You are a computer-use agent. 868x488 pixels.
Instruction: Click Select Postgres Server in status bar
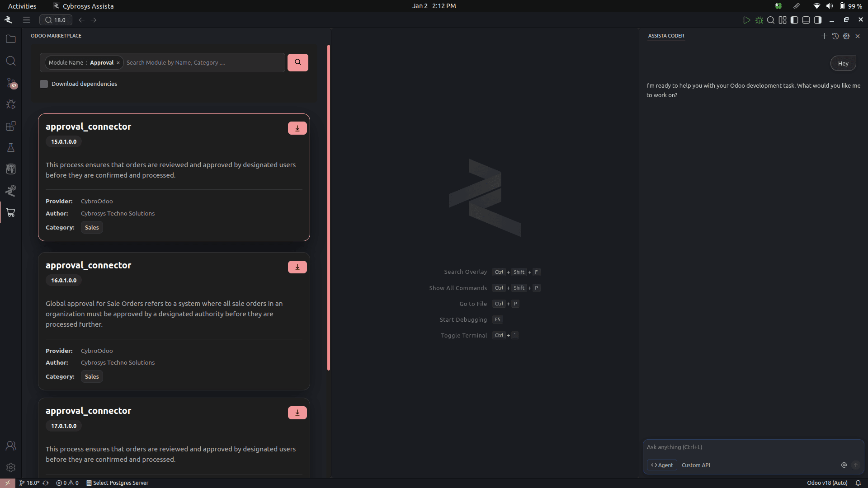tap(118, 483)
